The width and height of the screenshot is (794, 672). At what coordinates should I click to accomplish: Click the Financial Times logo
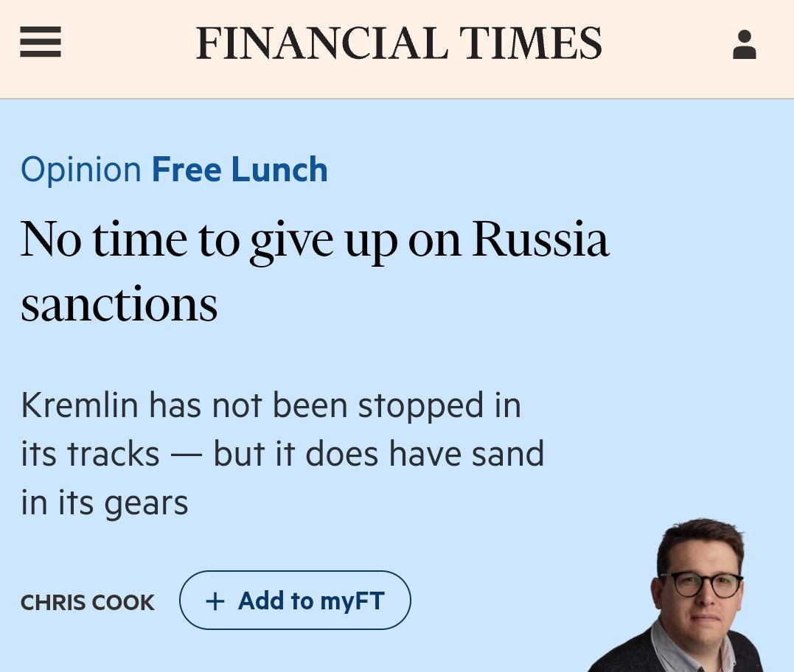click(x=399, y=43)
